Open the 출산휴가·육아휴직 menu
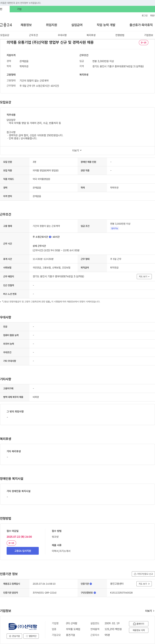This screenshot has width=155, height=644. coord(141,25)
